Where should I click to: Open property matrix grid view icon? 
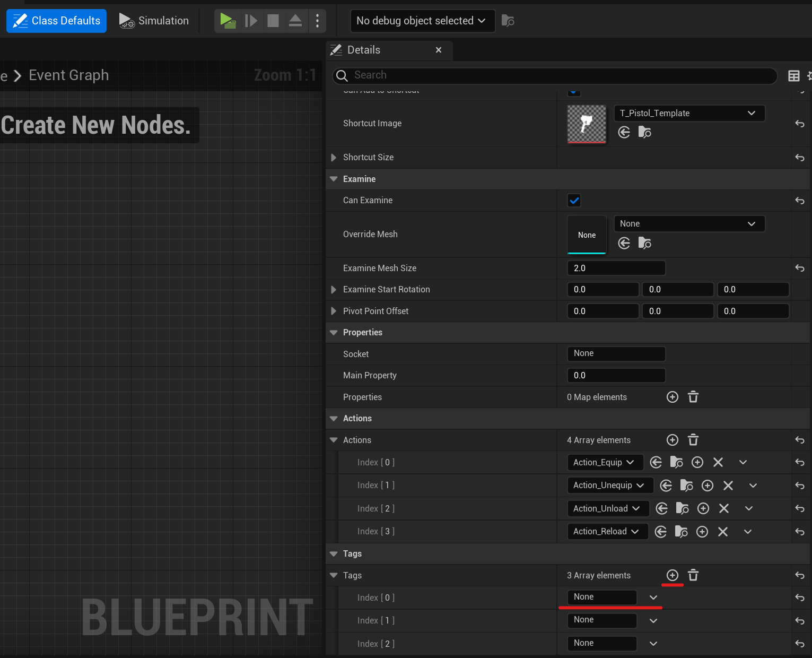pos(794,76)
